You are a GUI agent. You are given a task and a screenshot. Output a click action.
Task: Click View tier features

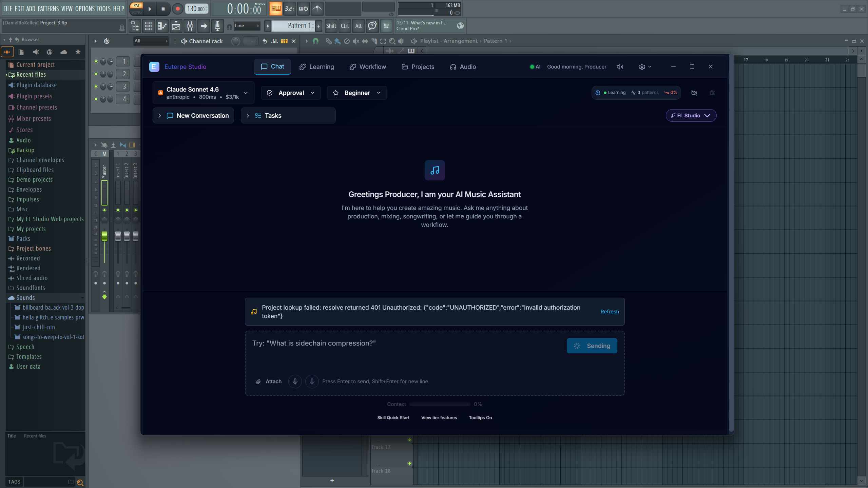pyautogui.click(x=439, y=418)
